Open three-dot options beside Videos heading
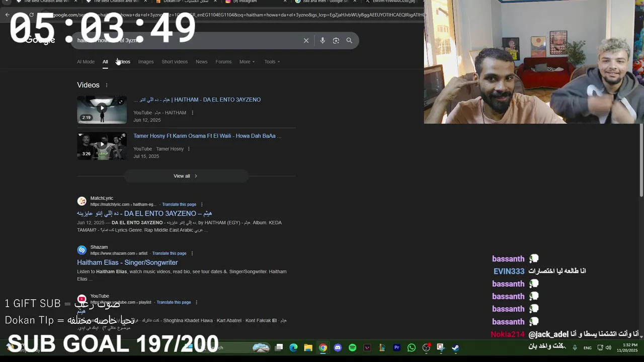This screenshot has width=644, height=362. (x=106, y=85)
